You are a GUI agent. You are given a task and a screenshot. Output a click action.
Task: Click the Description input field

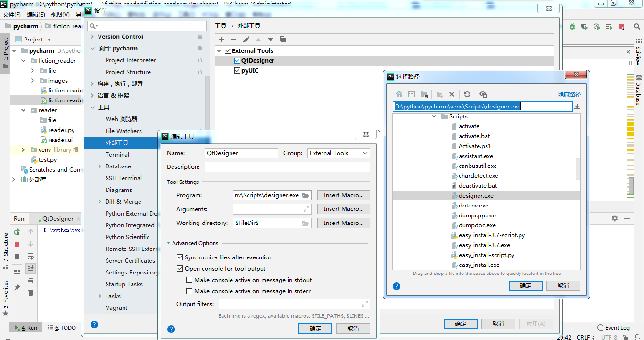(x=287, y=167)
